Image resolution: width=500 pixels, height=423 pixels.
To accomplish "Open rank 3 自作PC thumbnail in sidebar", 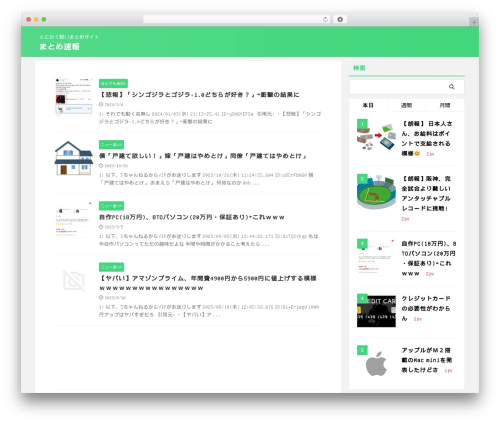I will 376,257.
